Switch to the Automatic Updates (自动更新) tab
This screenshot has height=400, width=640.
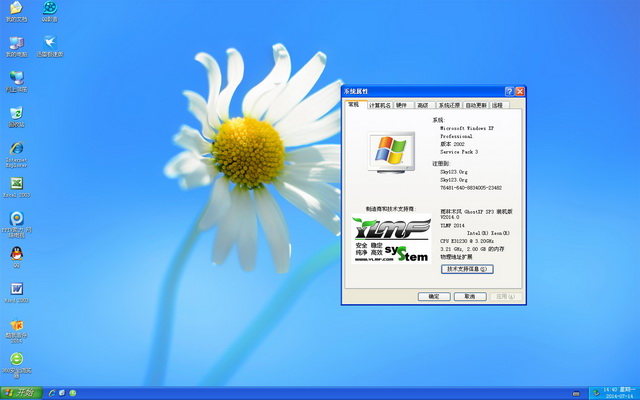click(476, 105)
